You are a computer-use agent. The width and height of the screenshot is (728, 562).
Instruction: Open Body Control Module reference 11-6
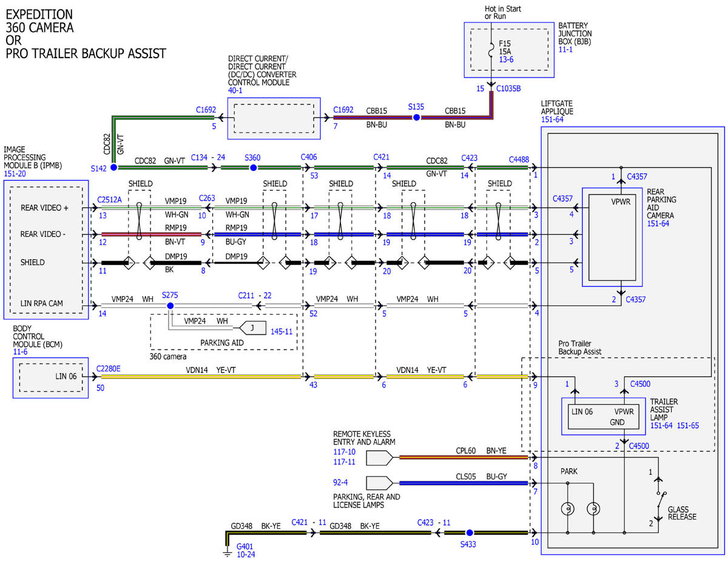pos(20,351)
